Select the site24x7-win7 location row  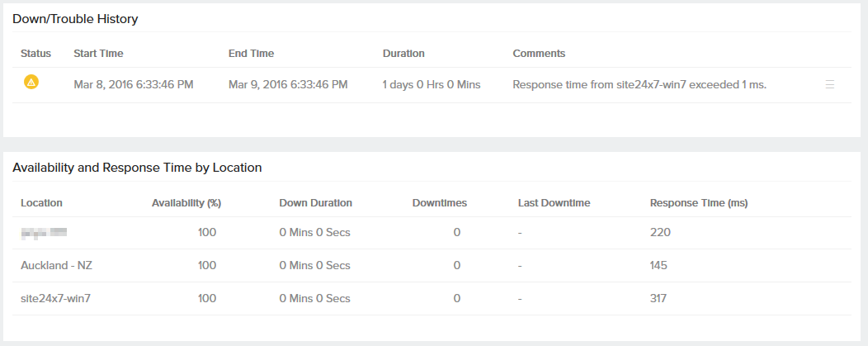tap(55, 299)
